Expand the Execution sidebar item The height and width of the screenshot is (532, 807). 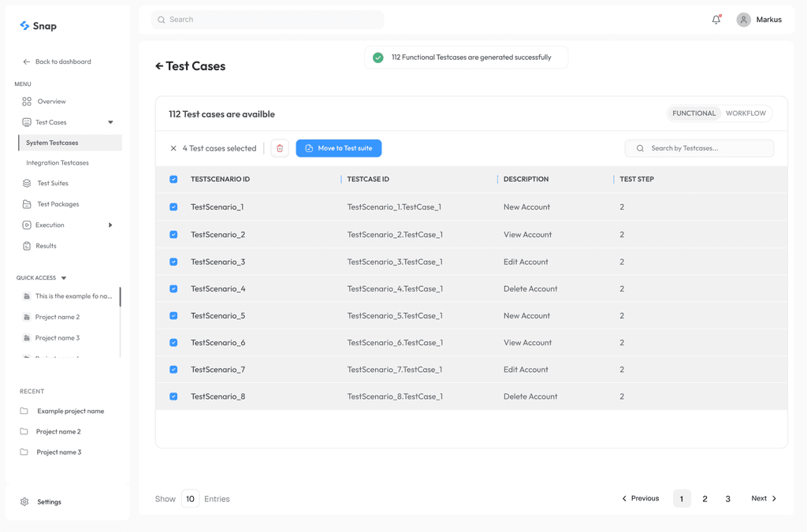[x=111, y=224]
